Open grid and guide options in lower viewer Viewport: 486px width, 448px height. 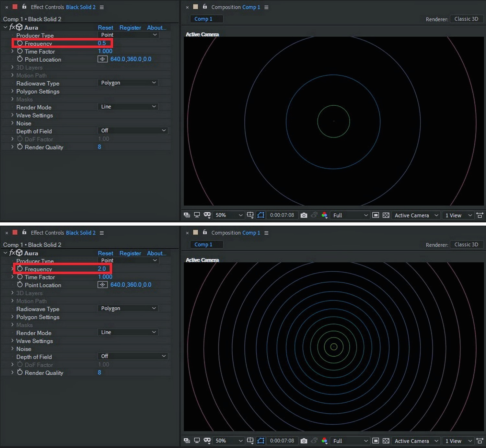pos(250,441)
